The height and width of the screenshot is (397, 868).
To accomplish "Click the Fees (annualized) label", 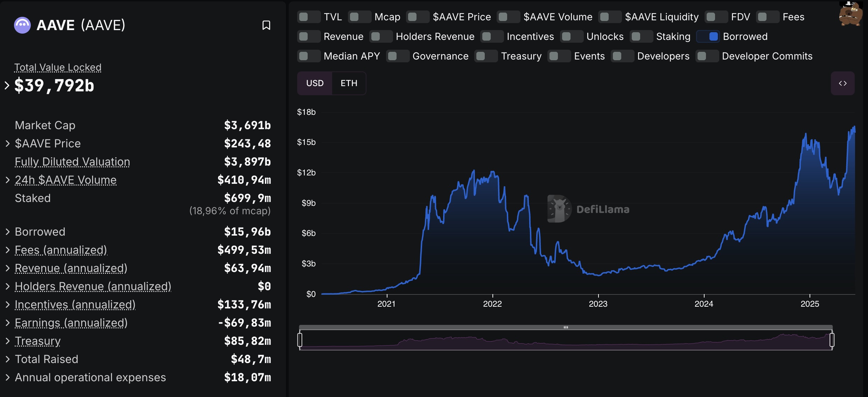I will 61,250.
